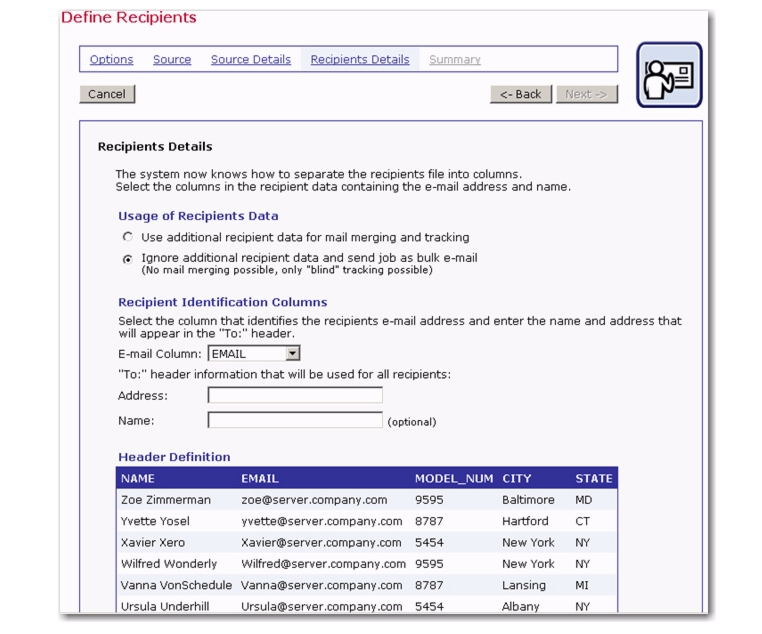Click the Baltimore city cell
Viewport: 762px width, 634px height.
coord(528,500)
